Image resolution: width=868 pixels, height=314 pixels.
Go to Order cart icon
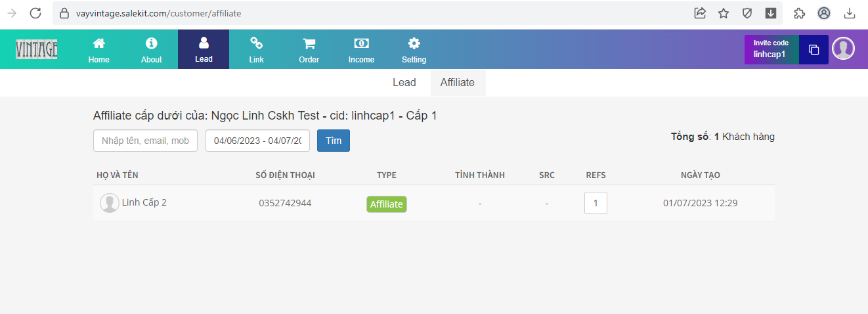309,44
